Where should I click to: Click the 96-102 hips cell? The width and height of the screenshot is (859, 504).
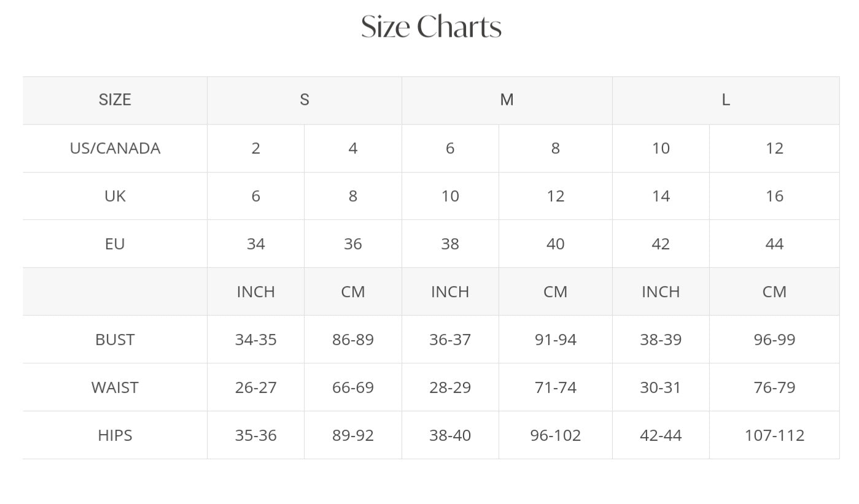555,435
